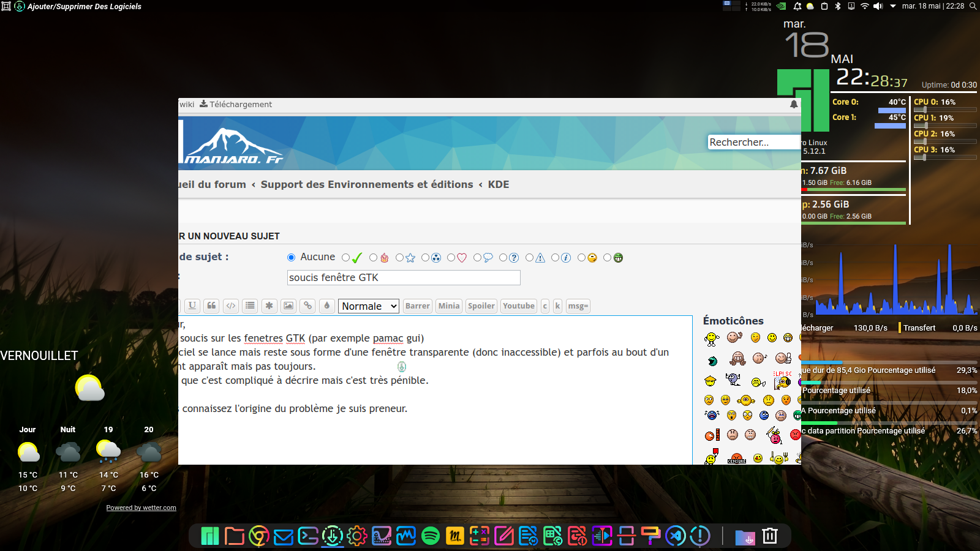This screenshot has height=551, width=980.
Task: Click the Rechercher search field
Action: (x=754, y=142)
